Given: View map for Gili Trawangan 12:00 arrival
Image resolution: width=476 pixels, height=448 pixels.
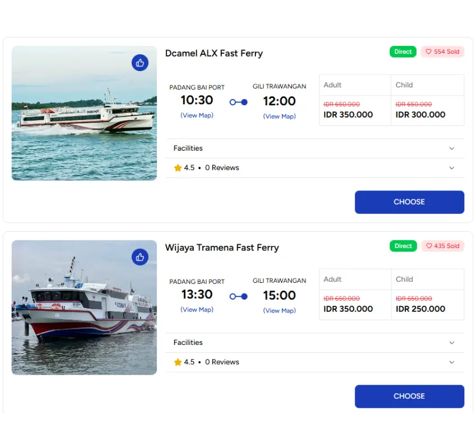Looking at the screenshot, I should [x=279, y=116].
